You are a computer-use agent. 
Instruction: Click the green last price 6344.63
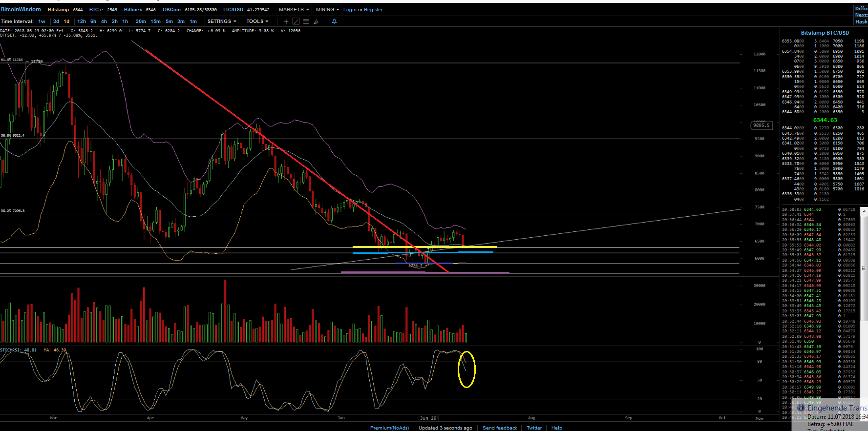(825, 120)
